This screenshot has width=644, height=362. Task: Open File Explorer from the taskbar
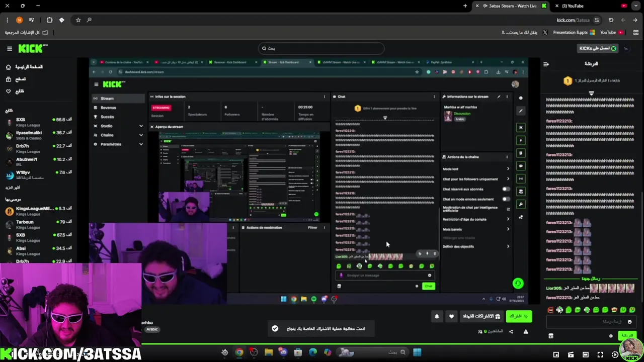pyautogui.click(x=269, y=352)
